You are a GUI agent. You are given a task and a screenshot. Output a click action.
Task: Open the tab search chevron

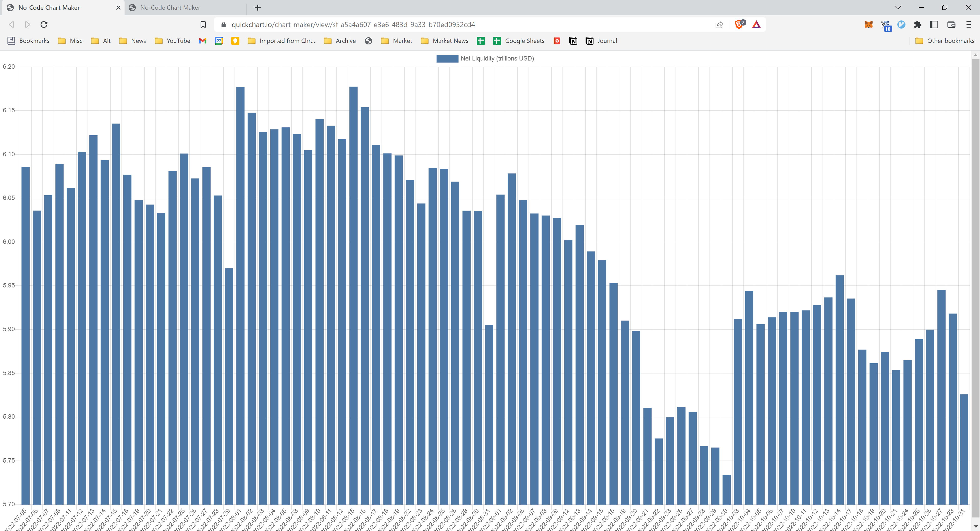(898, 8)
